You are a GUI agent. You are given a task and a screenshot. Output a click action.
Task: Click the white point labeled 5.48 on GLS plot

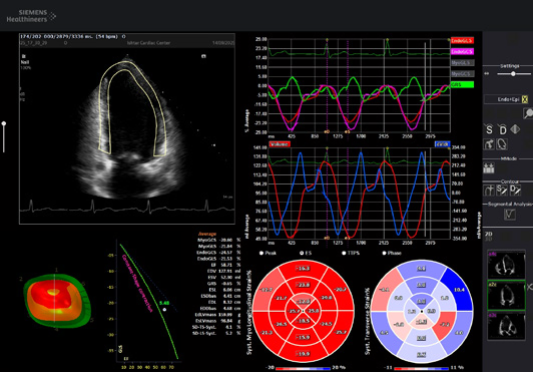pyautogui.click(x=165, y=309)
